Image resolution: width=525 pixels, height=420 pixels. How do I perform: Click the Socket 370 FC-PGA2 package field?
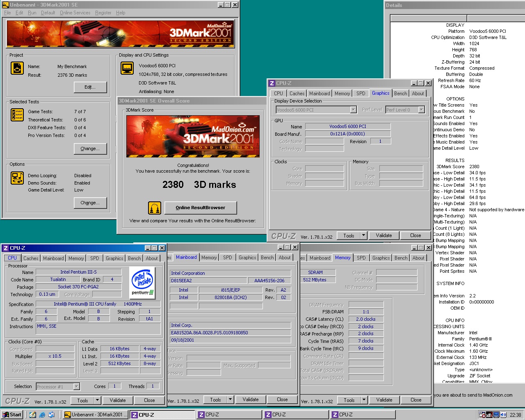(x=79, y=287)
